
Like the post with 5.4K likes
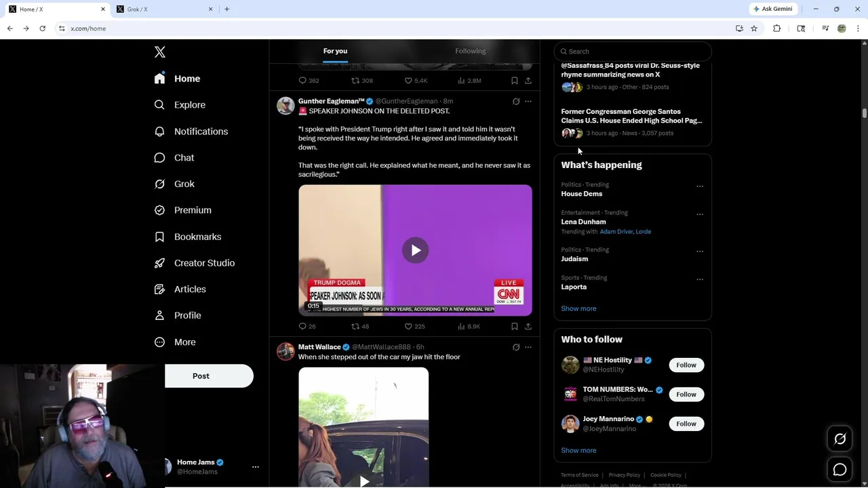(416, 81)
